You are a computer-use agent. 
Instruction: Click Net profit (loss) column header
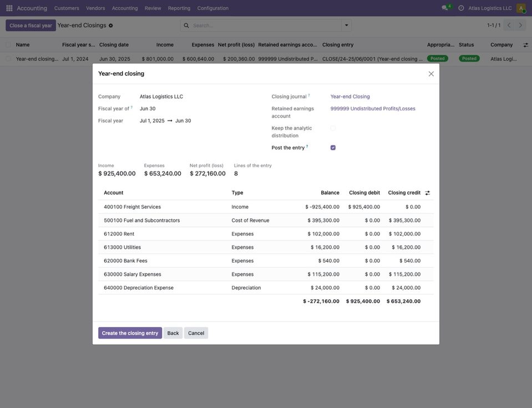tap(236, 45)
